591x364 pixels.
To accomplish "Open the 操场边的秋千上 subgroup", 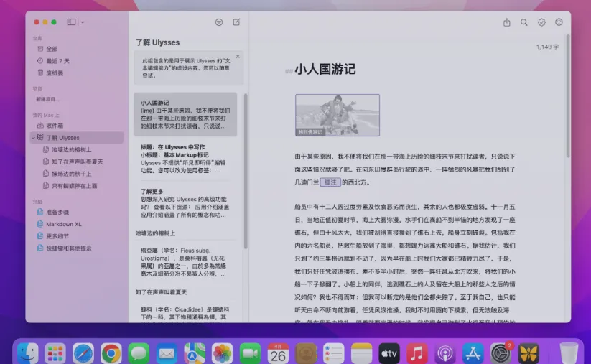I will (72, 174).
